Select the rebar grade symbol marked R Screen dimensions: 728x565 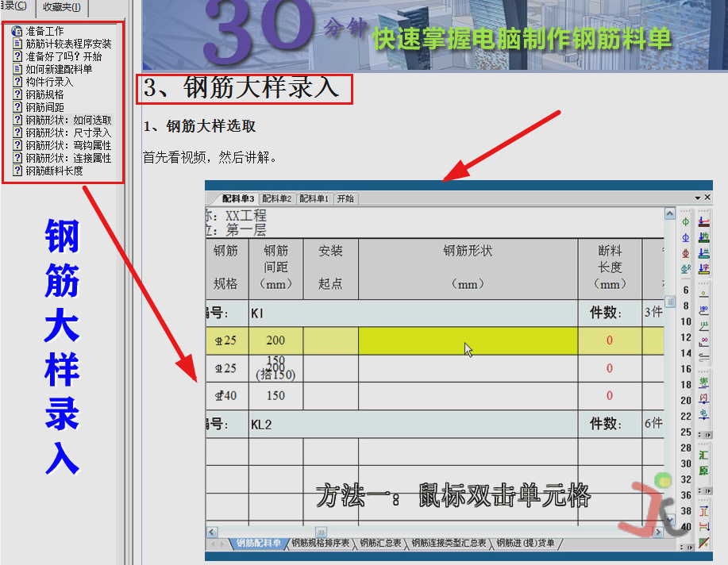(x=686, y=269)
